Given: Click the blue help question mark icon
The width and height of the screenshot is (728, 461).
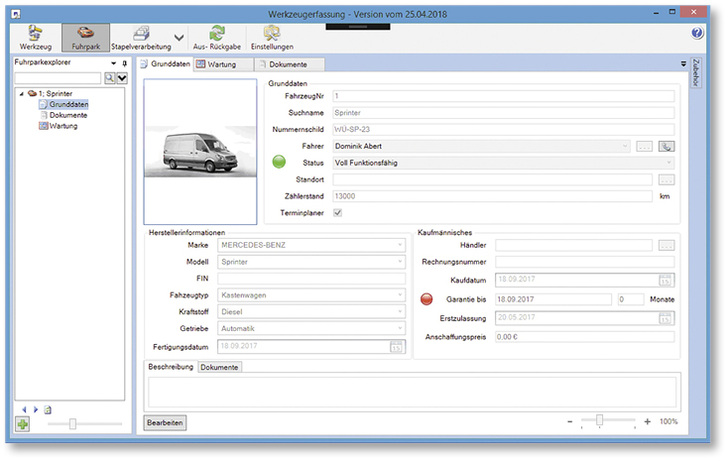Looking at the screenshot, I should pos(697,33).
